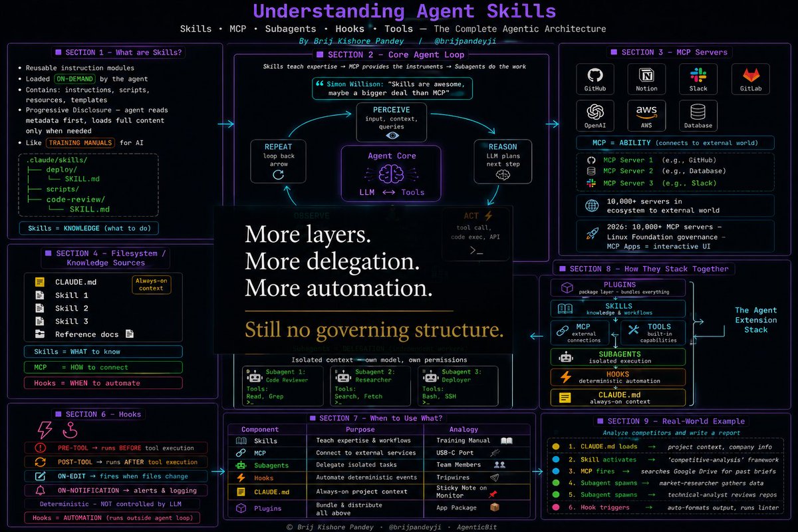Image resolution: width=798 pixels, height=532 pixels.
Task: Click the Slack logo tile in Section 3
Action: 698,79
